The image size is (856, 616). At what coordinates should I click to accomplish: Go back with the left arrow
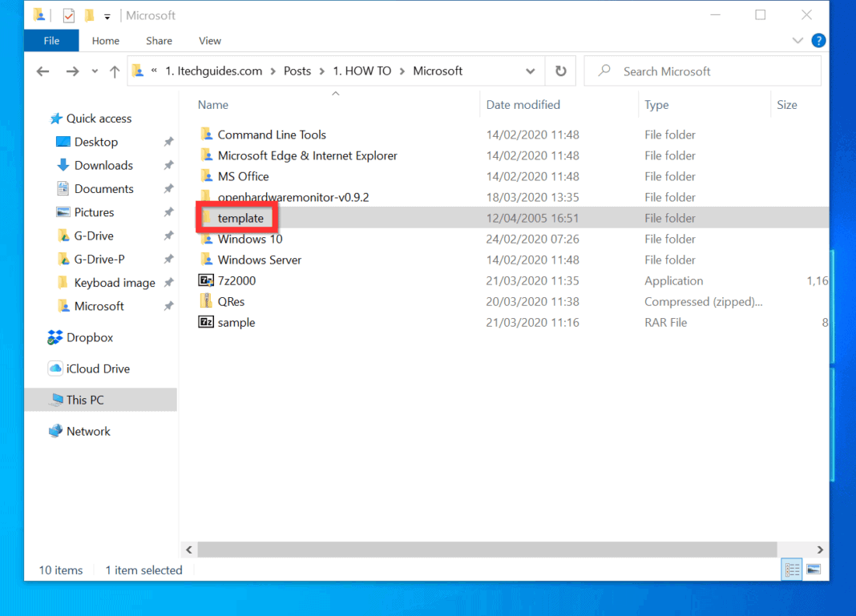(x=42, y=71)
